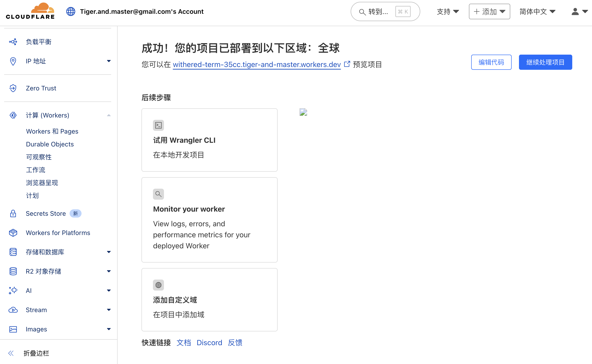Click the Images picture icon
Screen dimensions: 592x364
point(13,329)
